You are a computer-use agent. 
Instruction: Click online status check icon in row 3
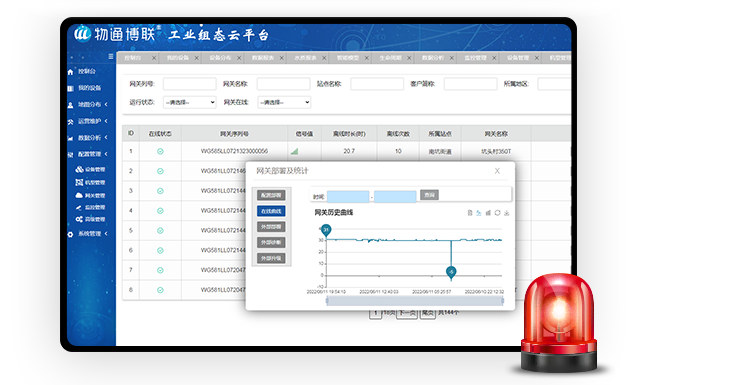click(x=160, y=191)
